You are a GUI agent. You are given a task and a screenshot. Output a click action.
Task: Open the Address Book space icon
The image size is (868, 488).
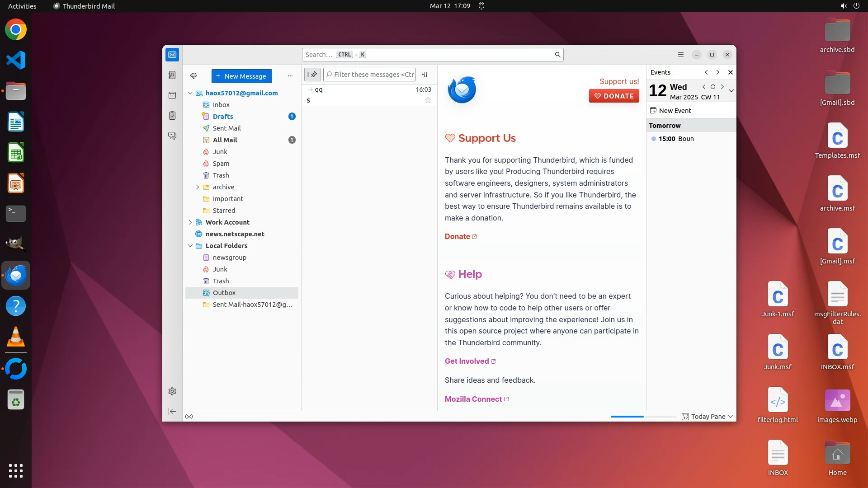tap(172, 75)
